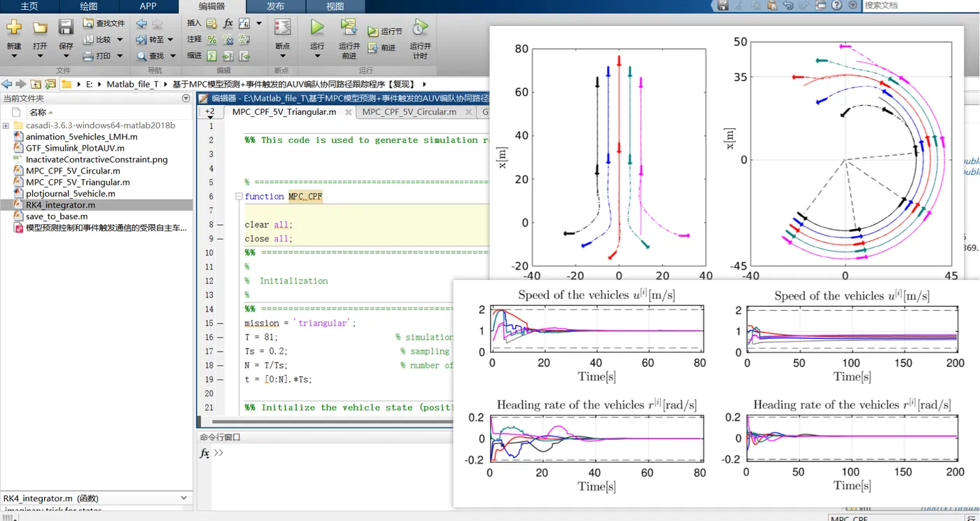Click the up-one-level folder icon in the address bar
Viewport: 980px width, 521px height.
click(35, 84)
